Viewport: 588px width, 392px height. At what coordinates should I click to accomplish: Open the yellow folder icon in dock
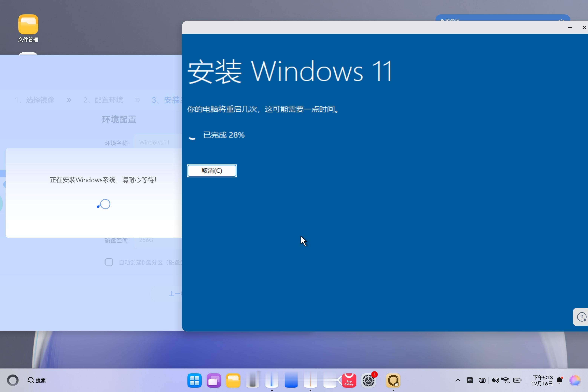(x=233, y=381)
